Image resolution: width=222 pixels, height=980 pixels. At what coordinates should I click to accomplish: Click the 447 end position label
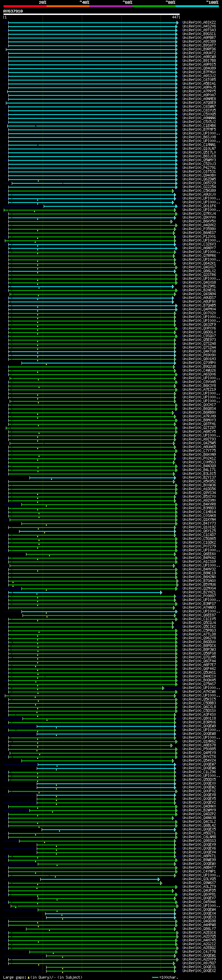(x=175, y=17)
